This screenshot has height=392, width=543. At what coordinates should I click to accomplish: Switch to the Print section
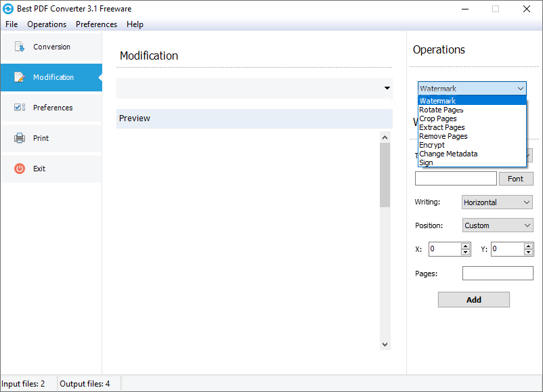tap(51, 138)
